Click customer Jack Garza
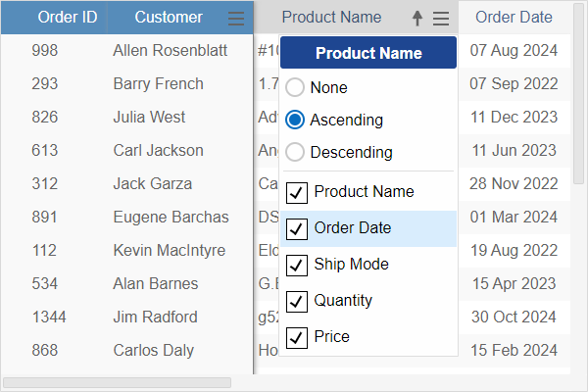 [152, 184]
